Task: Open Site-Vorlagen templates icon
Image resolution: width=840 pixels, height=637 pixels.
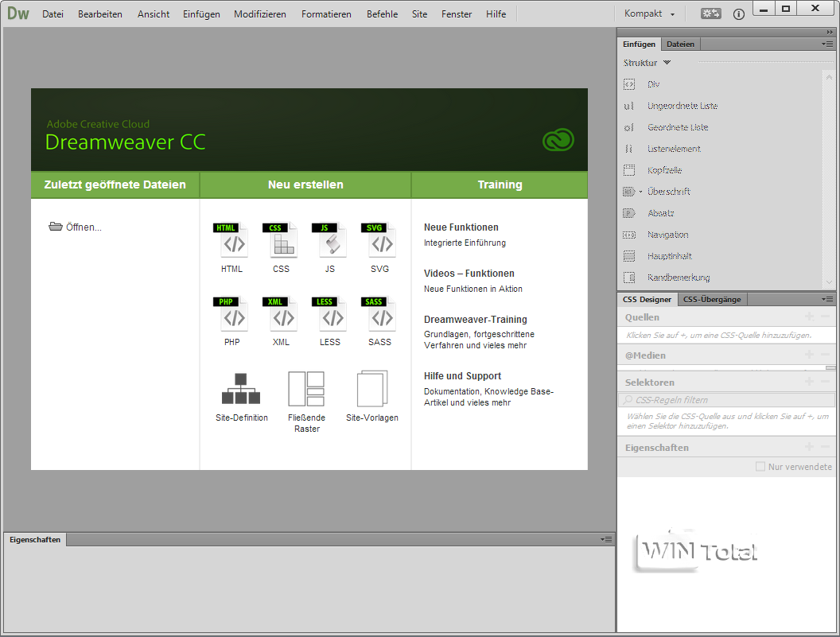Action: click(x=372, y=389)
